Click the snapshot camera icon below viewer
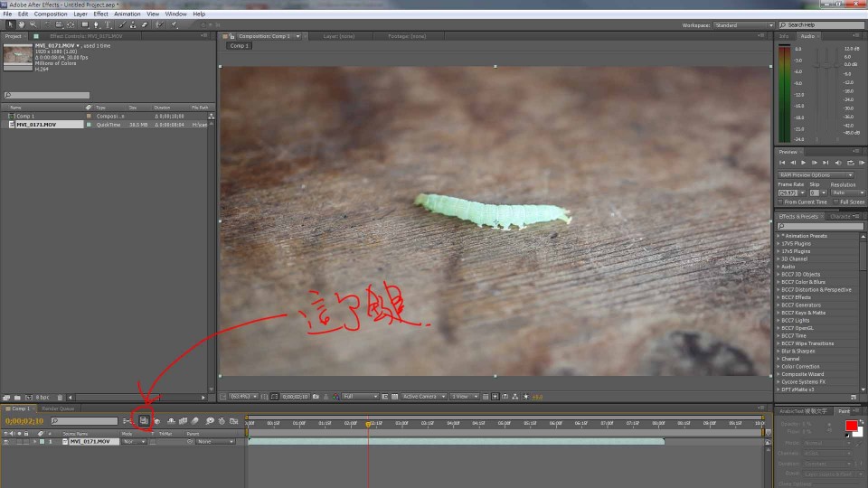Image resolution: width=868 pixels, height=488 pixels. point(314,396)
